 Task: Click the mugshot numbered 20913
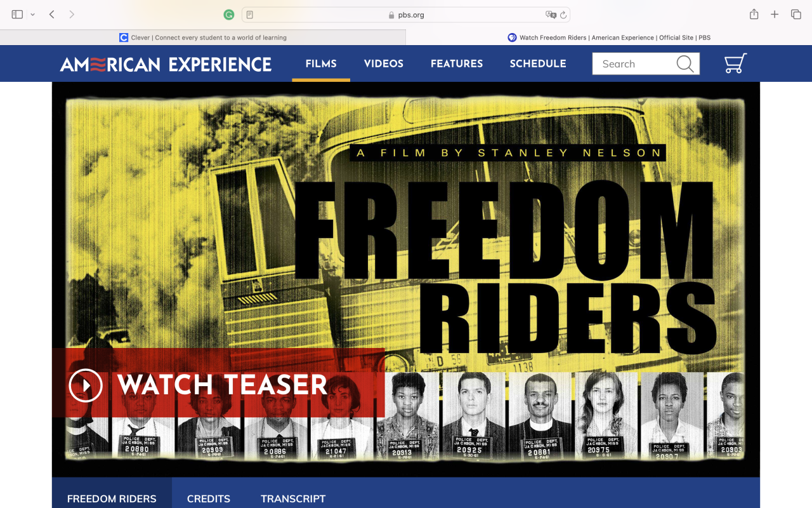[x=407, y=417]
